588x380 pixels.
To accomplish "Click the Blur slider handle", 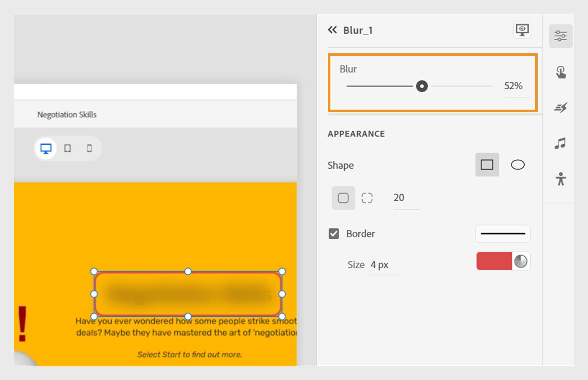I will (422, 86).
